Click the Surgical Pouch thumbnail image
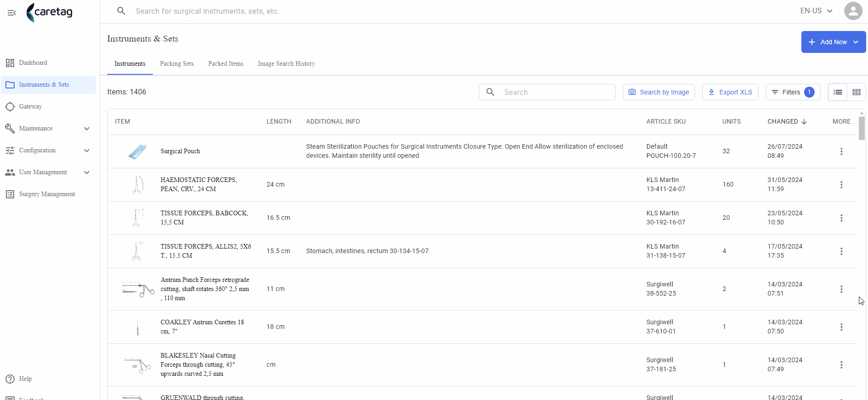Viewport: 868px width, 400px height. coord(137,151)
